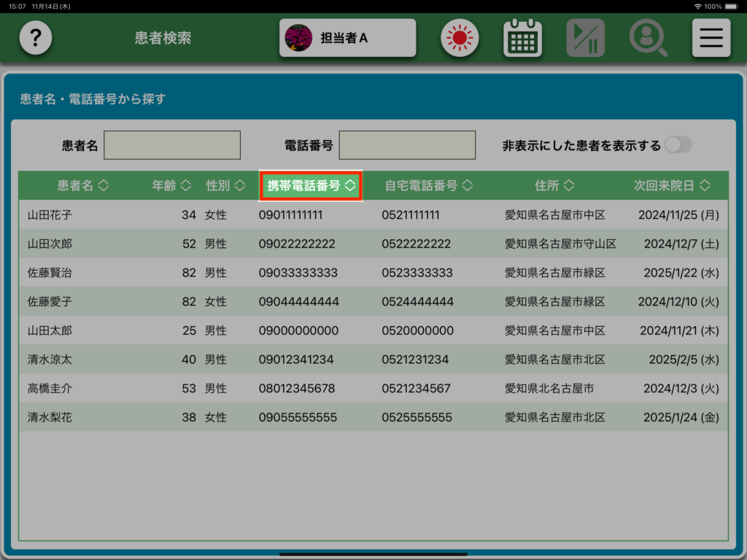The width and height of the screenshot is (747, 560).
Task: Sort table by 次回来院日 column
Action: (x=671, y=186)
